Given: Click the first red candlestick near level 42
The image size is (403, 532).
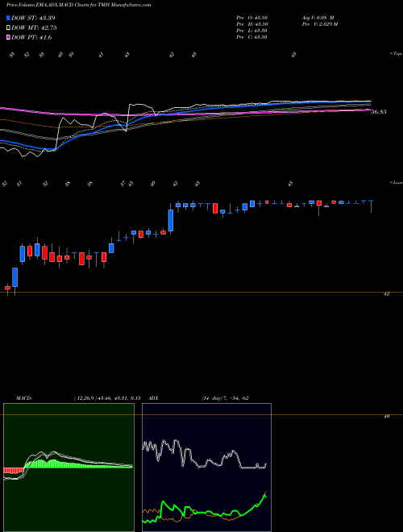Looking at the screenshot, I should (7, 288).
